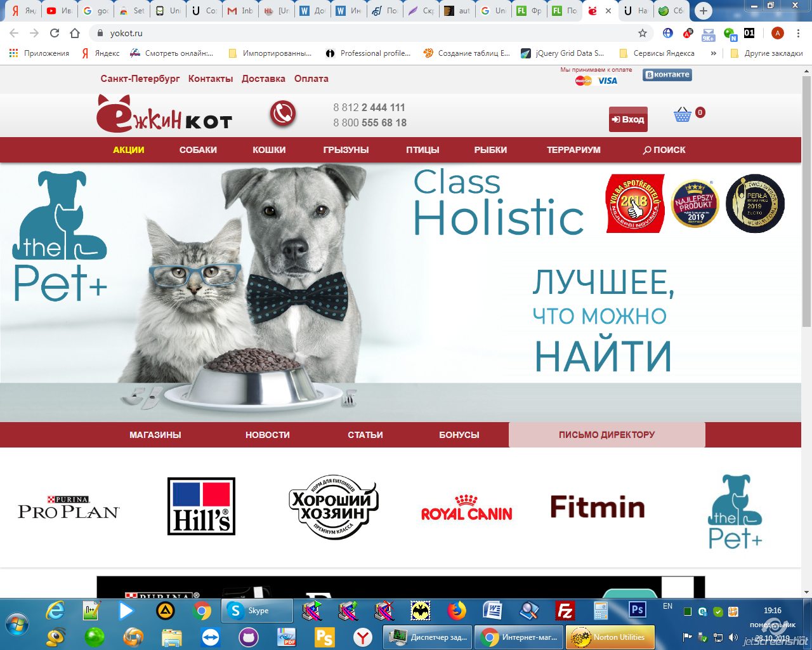Screen dimensions: 812x650
Task: Switch to Диспетчер задач taskbar window
Action: pos(429,637)
